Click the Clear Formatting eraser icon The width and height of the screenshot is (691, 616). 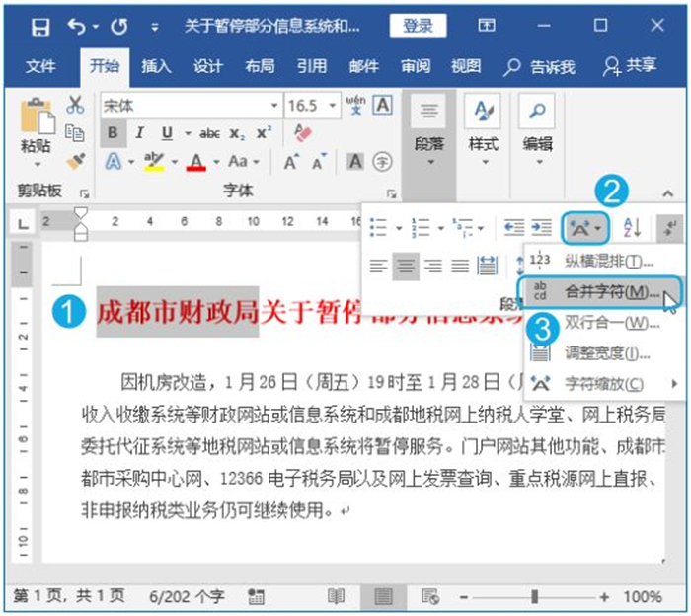pyautogui.click(x=303, y=133)
